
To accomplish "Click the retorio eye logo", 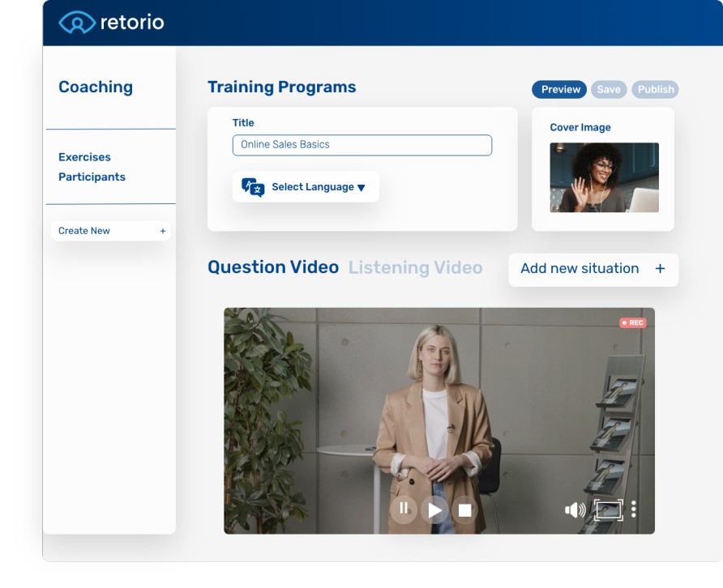I will tap(76, 23).
